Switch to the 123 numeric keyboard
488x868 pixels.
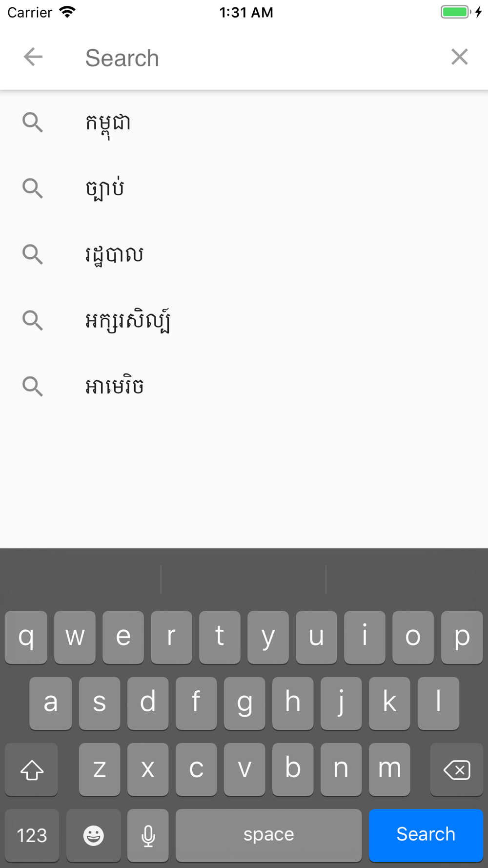[x=32, y=835]
